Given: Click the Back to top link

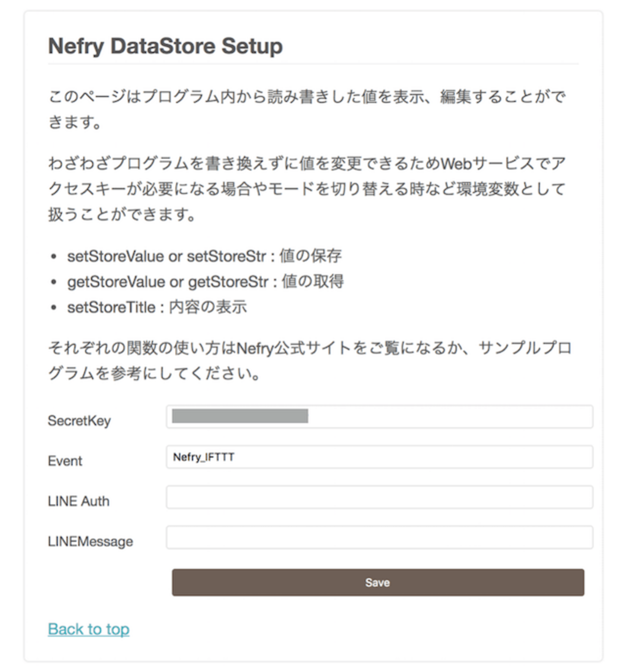Looking at the screenshot, I should tap(88, 629).
